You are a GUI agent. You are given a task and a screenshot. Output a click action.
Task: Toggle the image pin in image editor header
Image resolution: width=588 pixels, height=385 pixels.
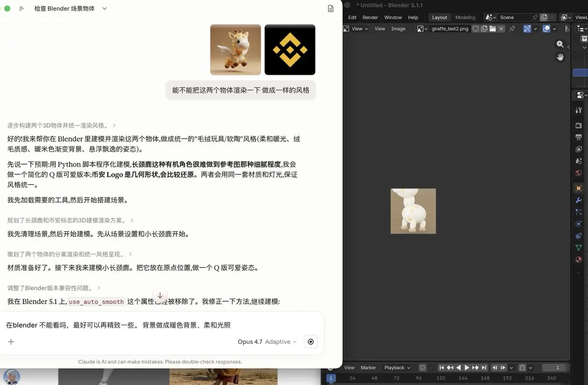(x=512, y=29)
